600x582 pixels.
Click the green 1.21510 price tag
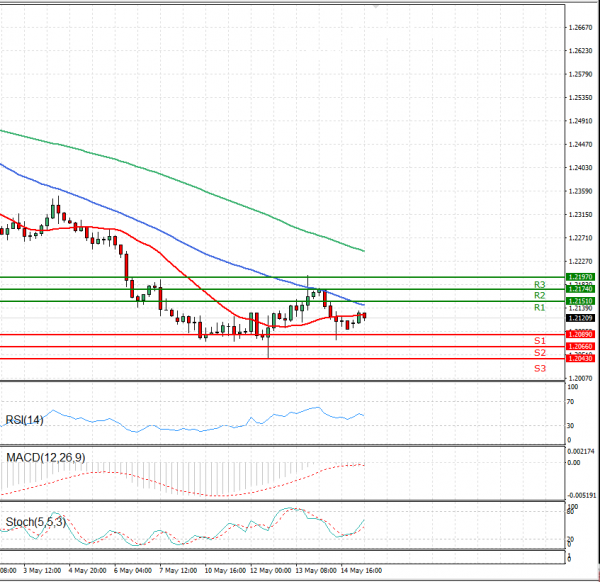coord(580,301)
